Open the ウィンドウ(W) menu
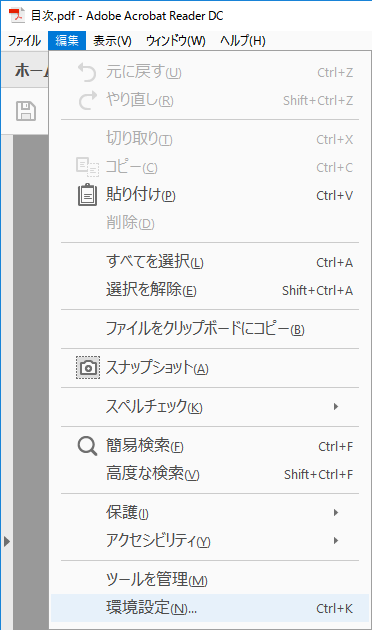 [176, 41]
